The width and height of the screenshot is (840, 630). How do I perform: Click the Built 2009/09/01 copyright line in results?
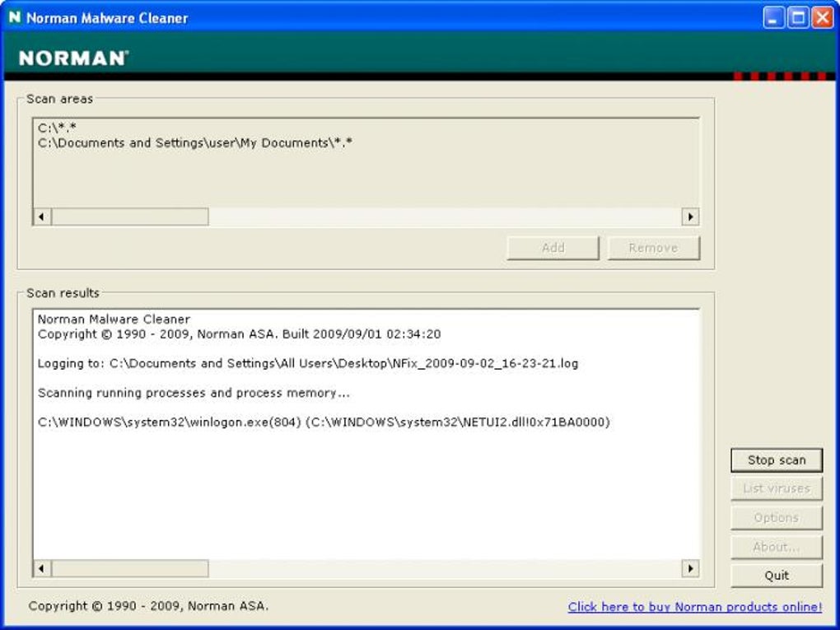239,334
